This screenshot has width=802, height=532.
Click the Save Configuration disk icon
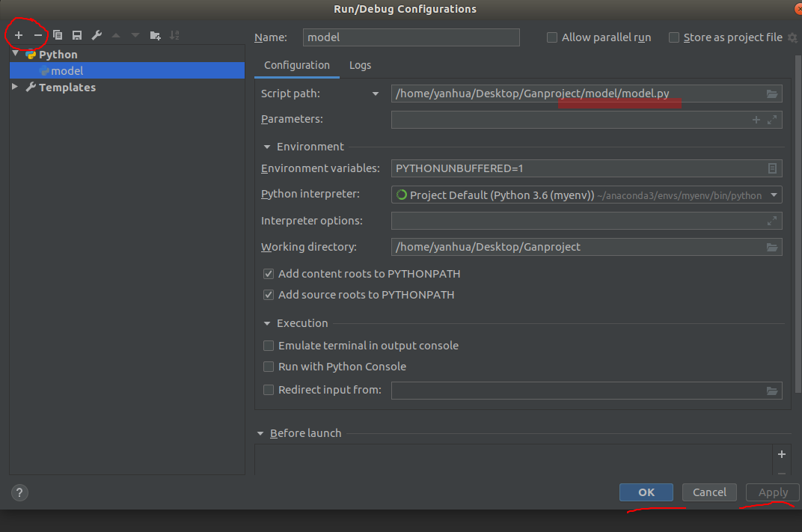pos(76,35)
